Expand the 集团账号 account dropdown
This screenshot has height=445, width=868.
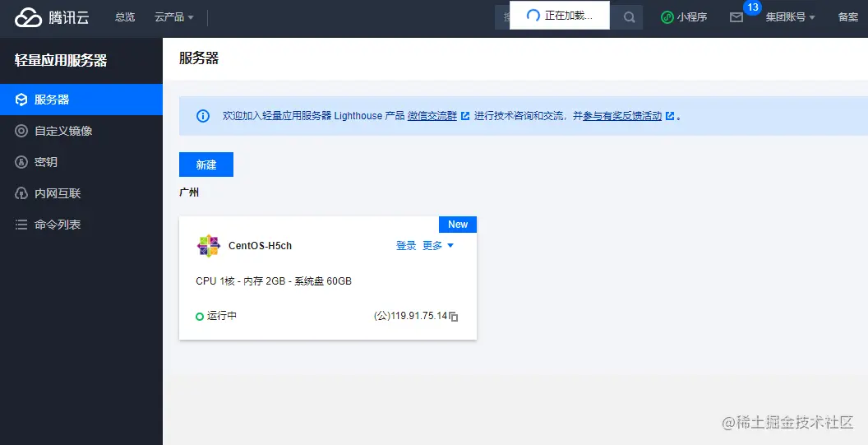click(x=791, y=17)
